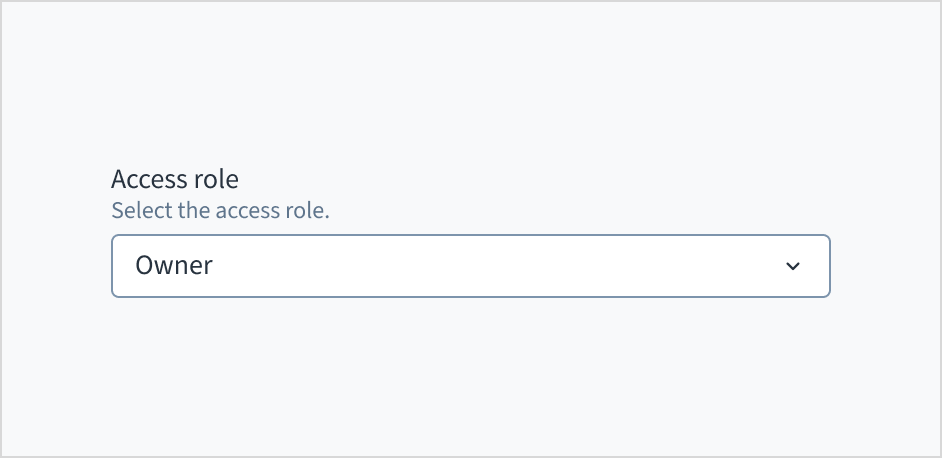The image size is (942, 458).
Task: Open the role picker currently showing Owner
Action: pos(470,266)
